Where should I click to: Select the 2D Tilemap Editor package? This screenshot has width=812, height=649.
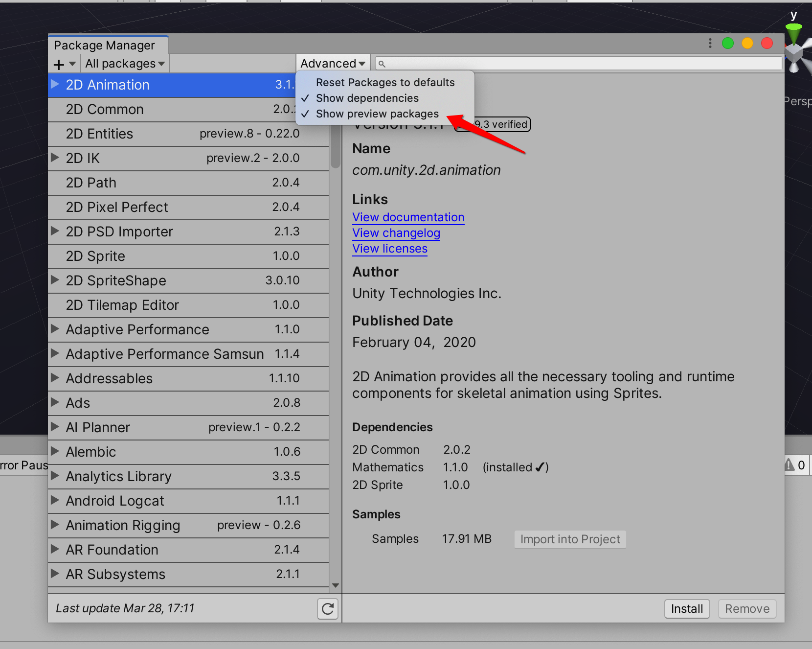[x=188, y=305]
